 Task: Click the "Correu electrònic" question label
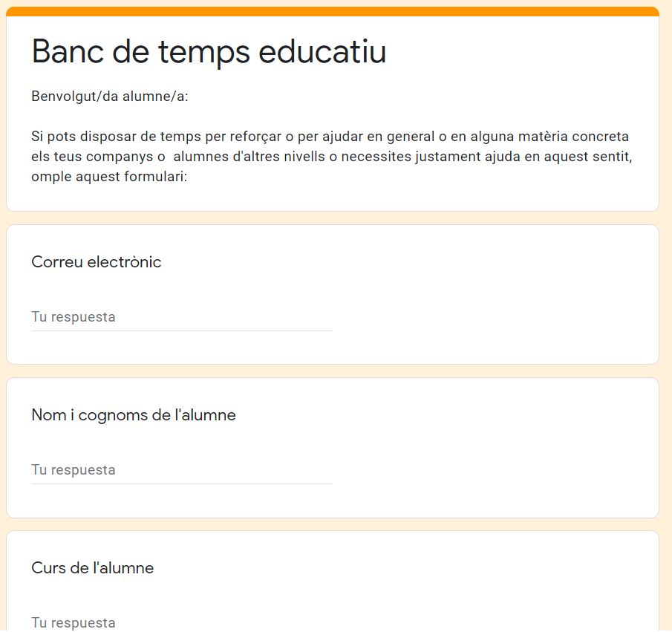tap(97, 262)
